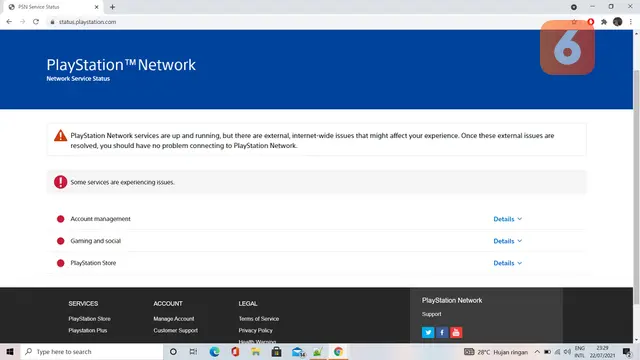The image size is (640, 360).
Task: Click the PlayStation Store red status dot
Action: pos(60,263)
